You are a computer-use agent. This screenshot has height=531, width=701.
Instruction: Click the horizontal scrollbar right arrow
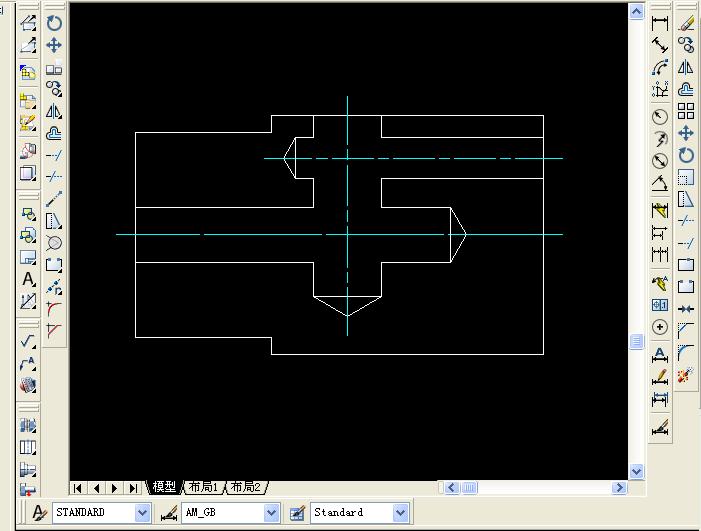619,487
